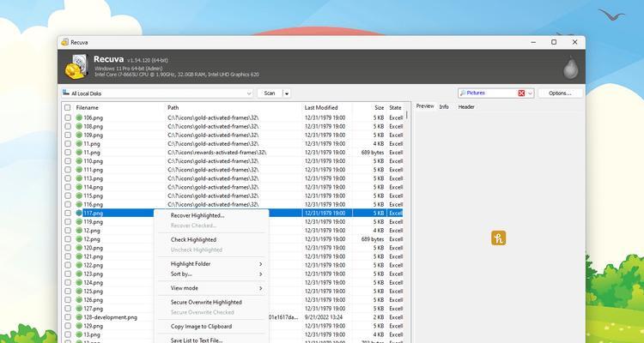
Task: Check the box for 108.png
Action: 67,126
